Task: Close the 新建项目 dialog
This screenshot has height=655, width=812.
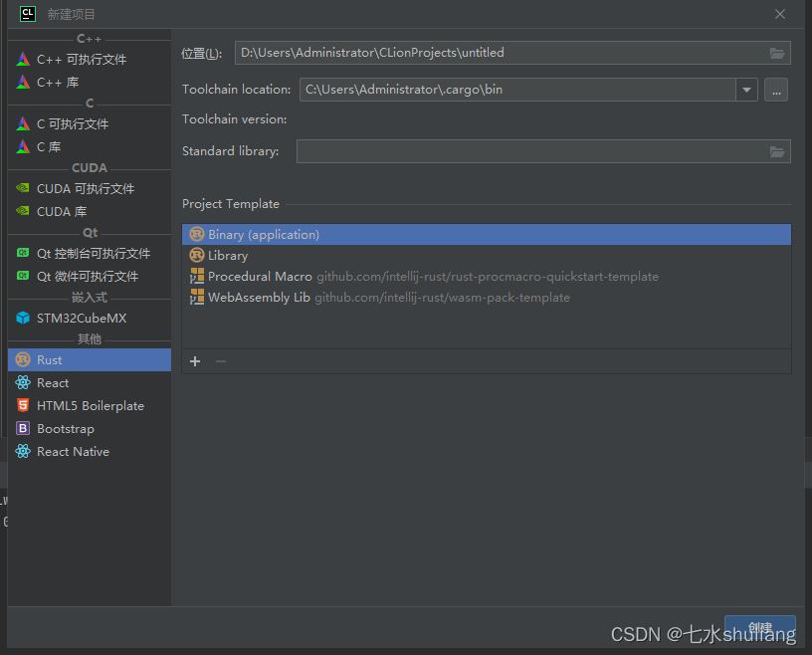Action: click(780, 14)
